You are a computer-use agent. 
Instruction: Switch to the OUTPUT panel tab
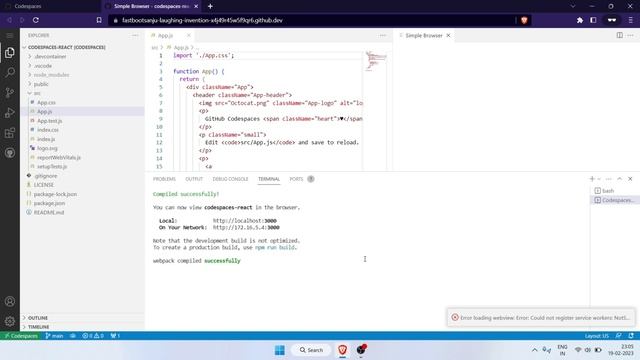[x=194, y=179]
